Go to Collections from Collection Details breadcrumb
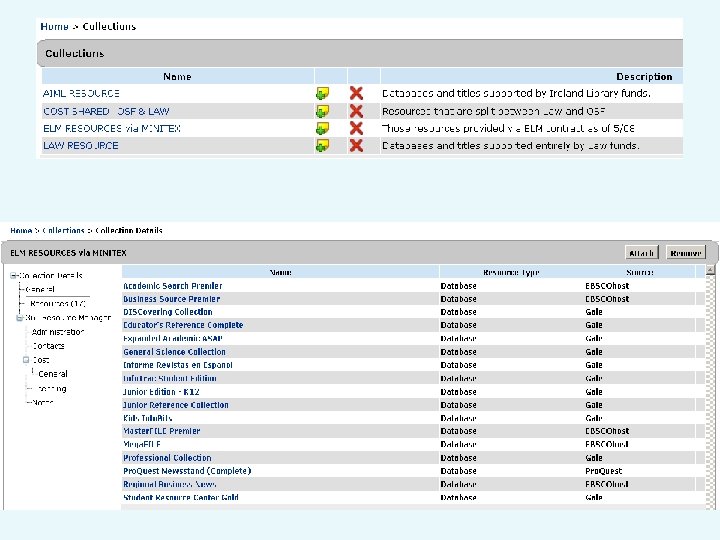720x540 pixels. click(x=63, y=231)
